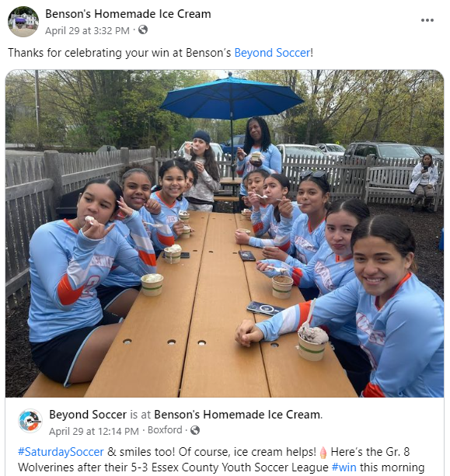Click the ice cream cone emoji
The height and width of the screenshot is (476, 450).
(323, 453)
